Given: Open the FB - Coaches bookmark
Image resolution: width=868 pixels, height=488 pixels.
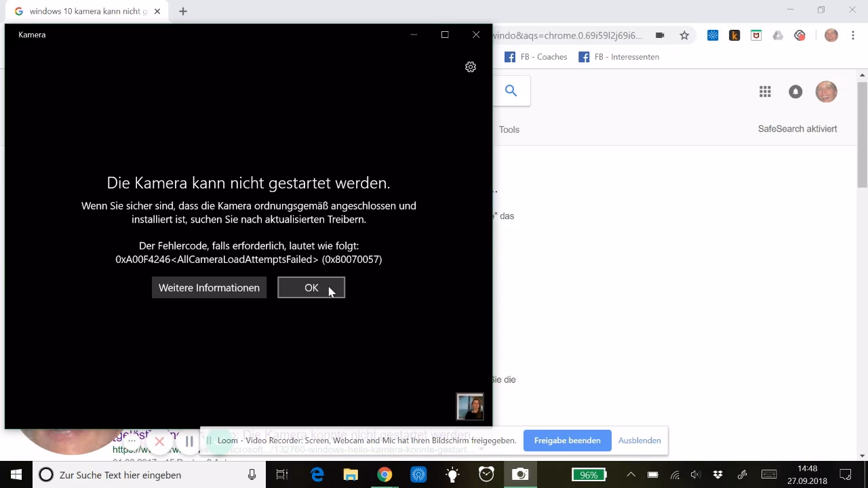Looking at the screenshot, I should [544, 57].
